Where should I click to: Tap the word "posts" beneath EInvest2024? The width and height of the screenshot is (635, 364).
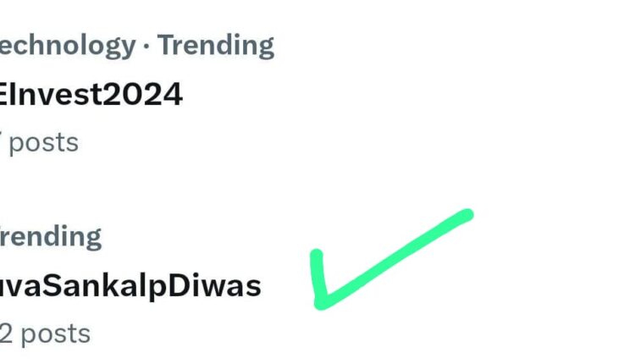(44, 141)
